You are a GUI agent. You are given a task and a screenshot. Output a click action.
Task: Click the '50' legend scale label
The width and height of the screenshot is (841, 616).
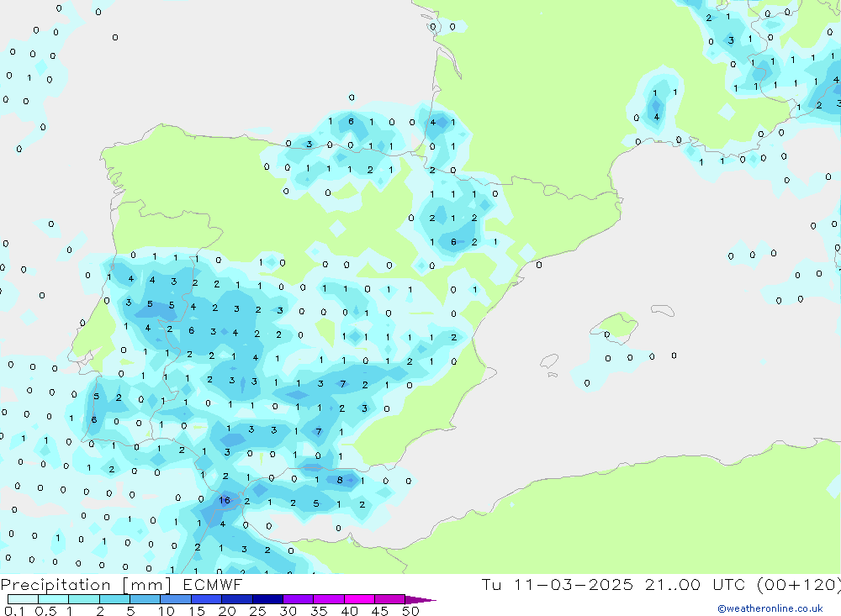(x=410, y=611)
